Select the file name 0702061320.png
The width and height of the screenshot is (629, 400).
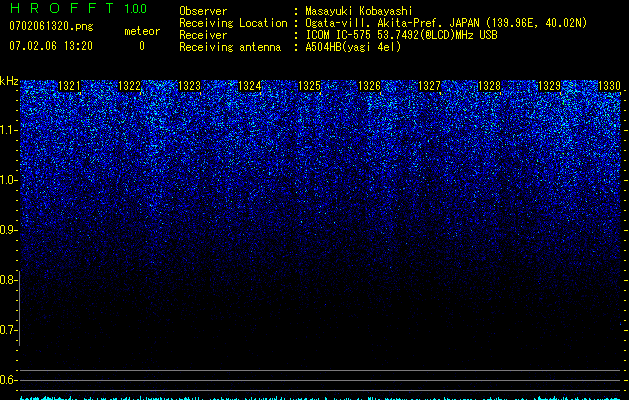click(x=51, y=26)
